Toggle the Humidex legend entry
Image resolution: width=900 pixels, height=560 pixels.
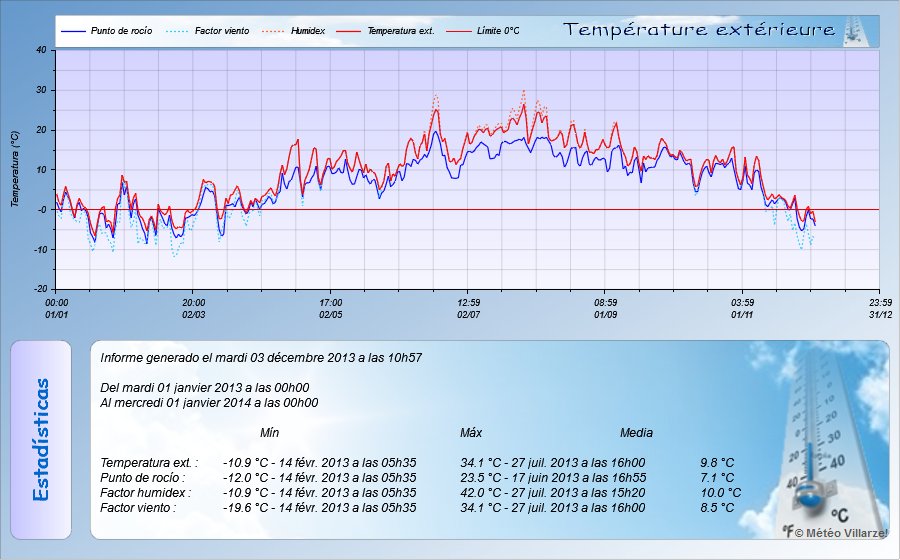[x=309, y=32]
